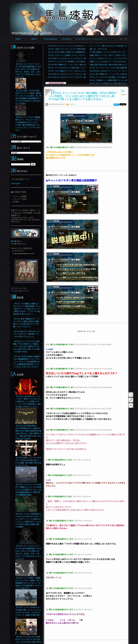
Task: Open article title チャットのフキダシ表示機能 heading
Action: (83, 96)
